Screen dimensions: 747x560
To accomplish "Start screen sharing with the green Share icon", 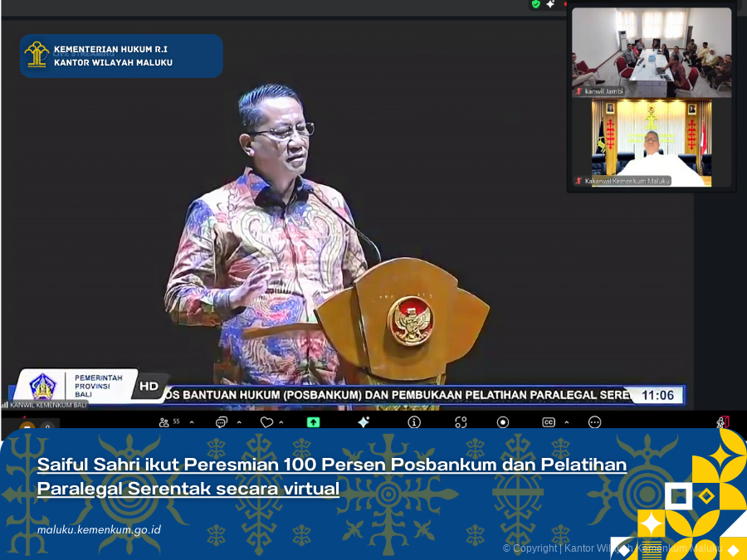I will (x=311, y=423).
